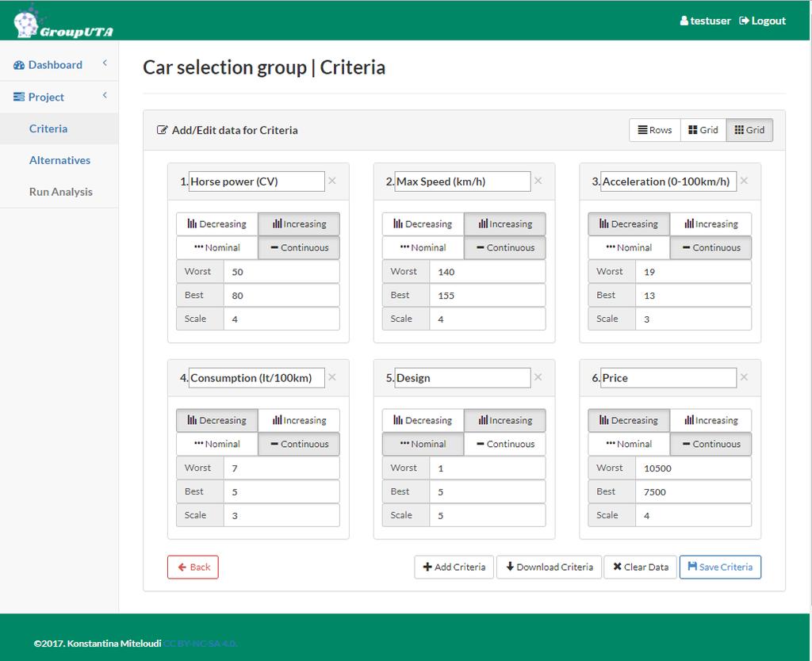Edit the Price name field
The image size is (812, 661).
point(668,377)
